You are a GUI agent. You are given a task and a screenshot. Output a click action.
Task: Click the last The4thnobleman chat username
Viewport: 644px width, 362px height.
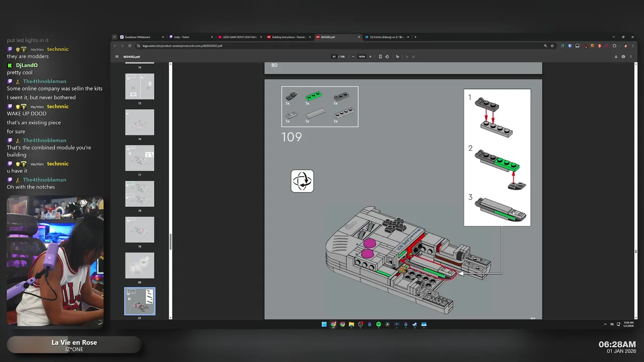44,180
